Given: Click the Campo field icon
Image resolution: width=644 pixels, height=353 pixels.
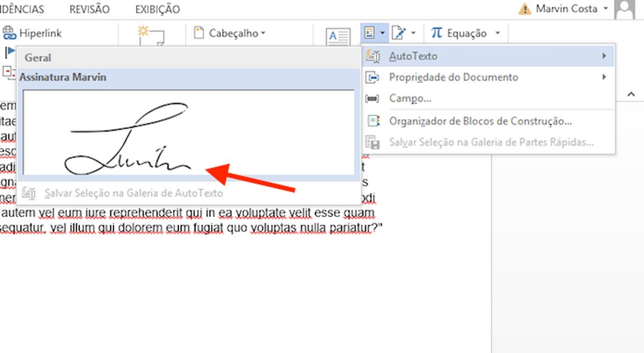Looking at the screenshot, I should (x=372, y=99).
